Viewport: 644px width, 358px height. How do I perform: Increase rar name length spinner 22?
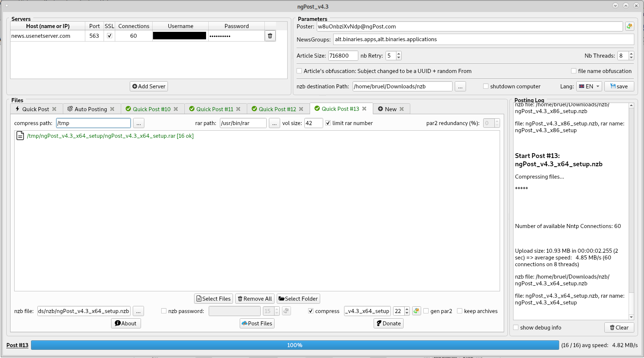pos(407,309)
